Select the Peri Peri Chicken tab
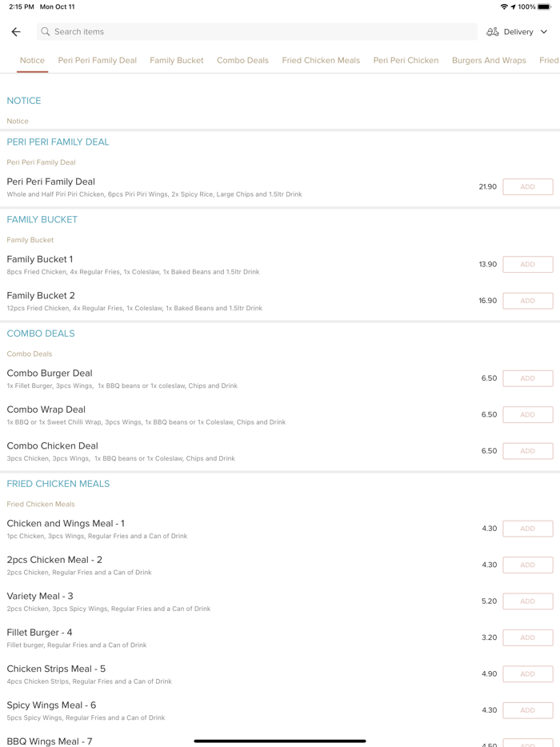The image size is (560, 747). click(x=406, y=60)
